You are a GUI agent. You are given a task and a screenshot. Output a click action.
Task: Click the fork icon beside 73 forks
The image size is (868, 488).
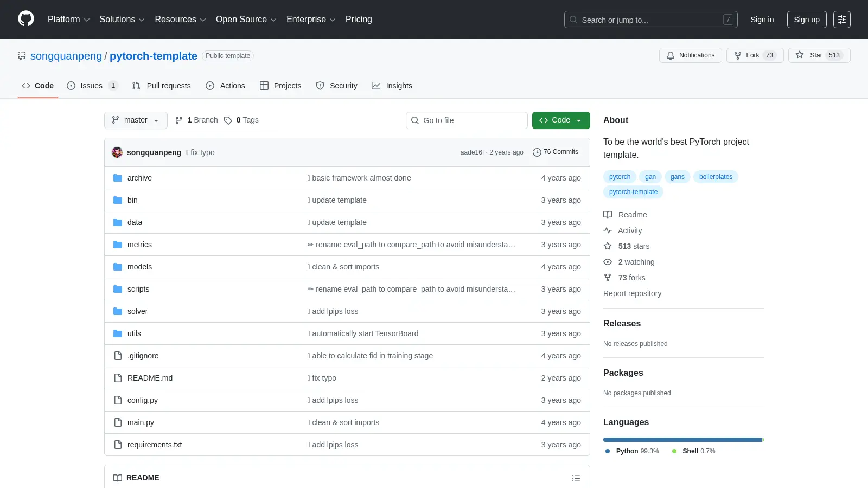coord(608,278)
